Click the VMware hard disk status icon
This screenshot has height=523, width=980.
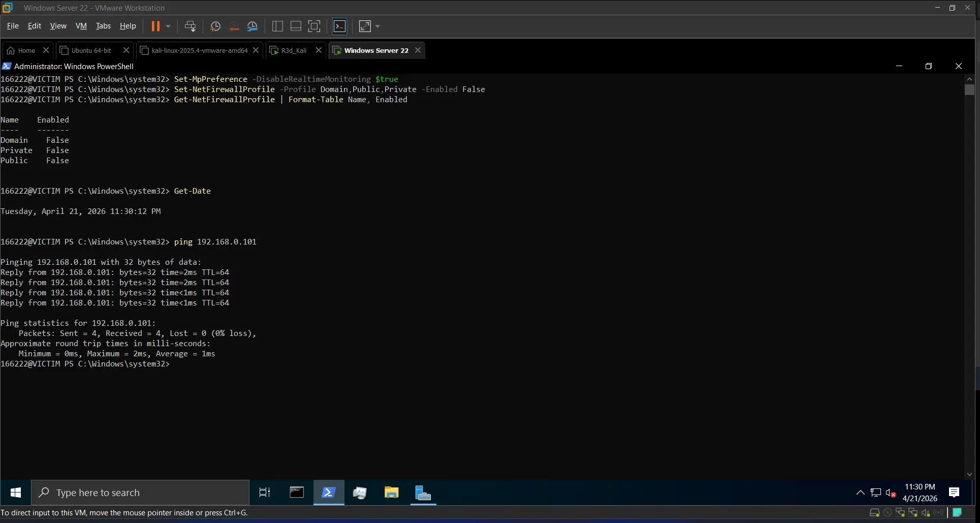click(874, 513)
